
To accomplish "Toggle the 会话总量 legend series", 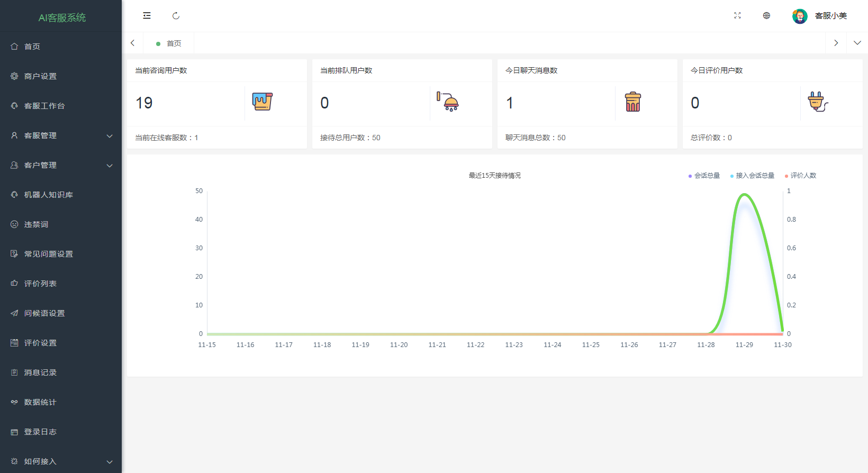I will pos(704,176).
